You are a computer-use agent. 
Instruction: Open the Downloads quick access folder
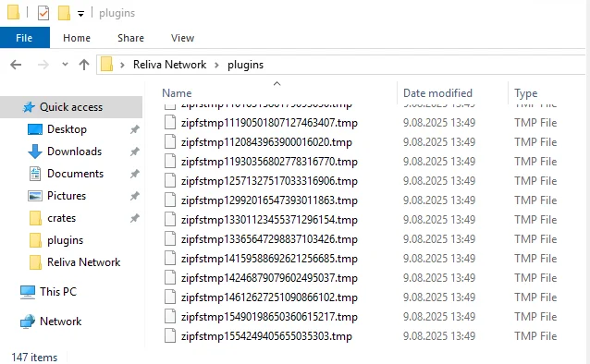(74, 152)
